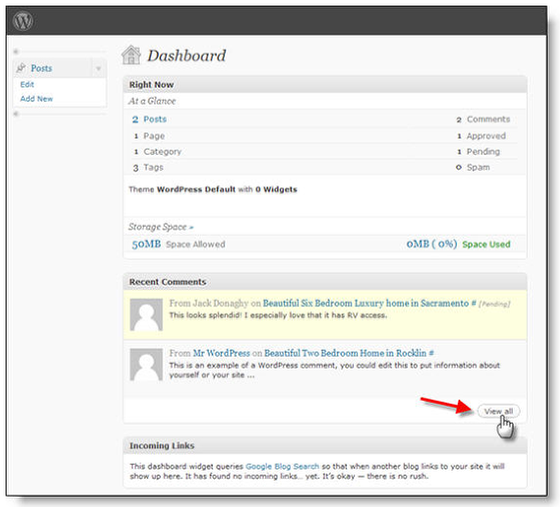The image size is (560, 507).
Task: Click Jack Donaghy's avatar thumbnail
Action: [146, 315]
